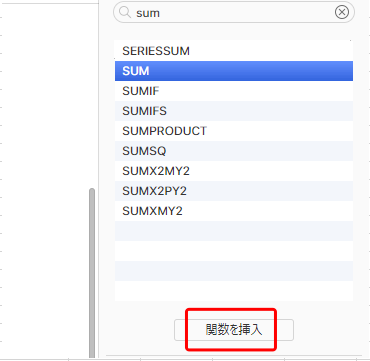Focus the search field containing "sum"
The height and width of the screenshot is (361, 370).
(x=234, y=12)
